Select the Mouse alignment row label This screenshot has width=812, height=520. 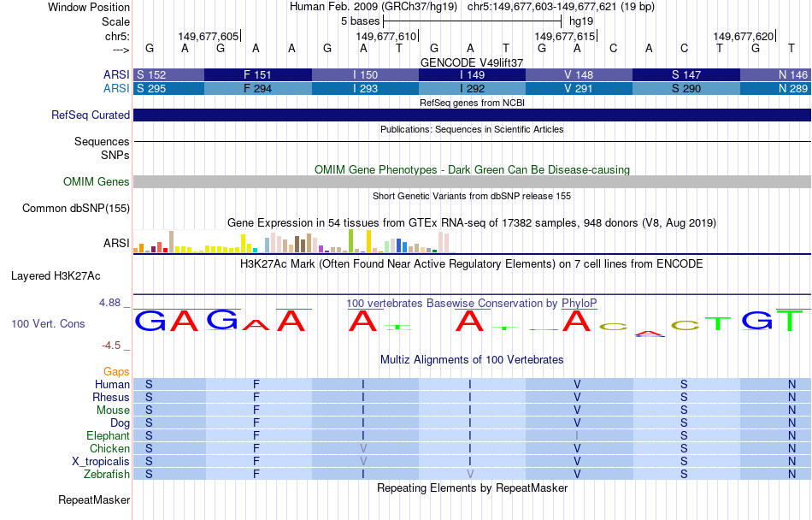point(113,411)
